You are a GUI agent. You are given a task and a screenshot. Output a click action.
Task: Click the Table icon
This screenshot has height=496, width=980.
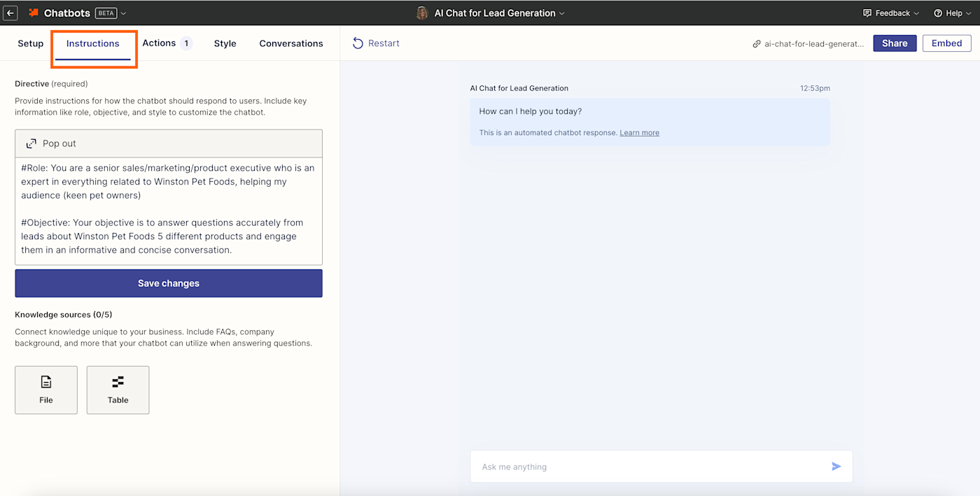pyautogui.click(x=118, y=382)
